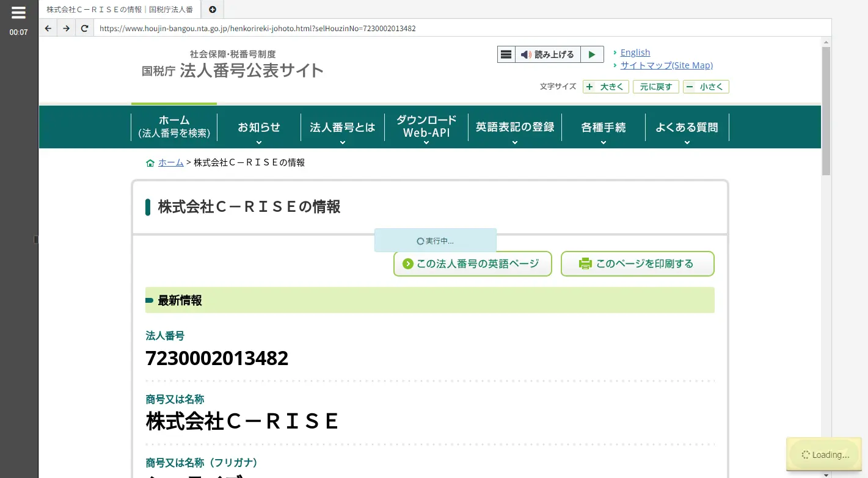Click the 読み上げる read-aloud button
The image size is (868, 478).
click(547, 54)
